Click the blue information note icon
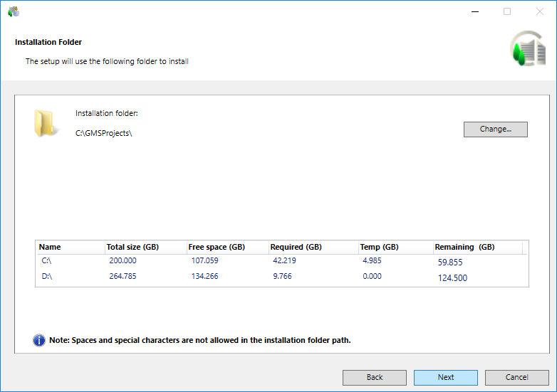Viewport: 557px width, 392px height. coord(39,340)
